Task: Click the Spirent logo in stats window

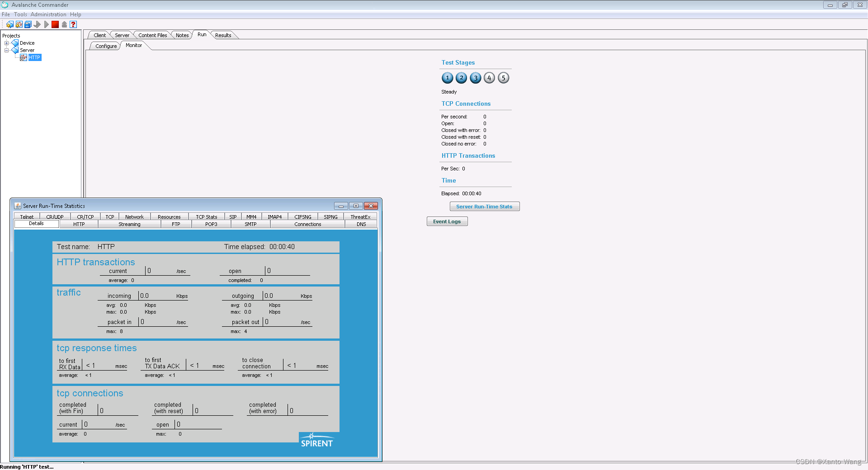Action: tap(317, 440)
